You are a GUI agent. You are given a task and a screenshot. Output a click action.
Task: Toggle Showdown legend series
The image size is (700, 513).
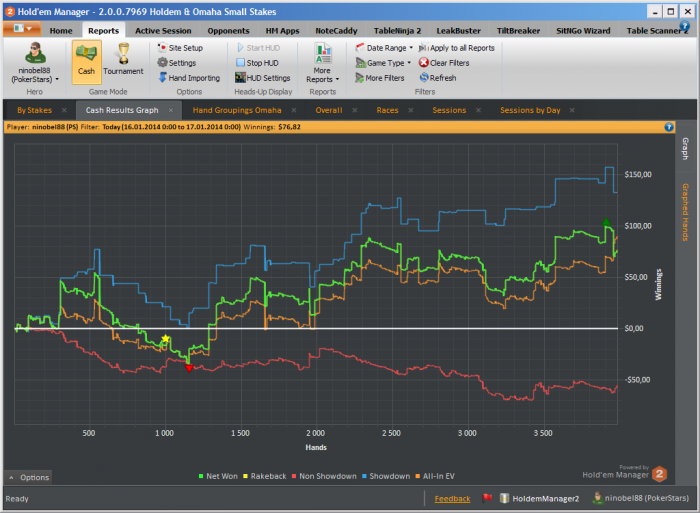pyautogui.click(x=386, y=476)
